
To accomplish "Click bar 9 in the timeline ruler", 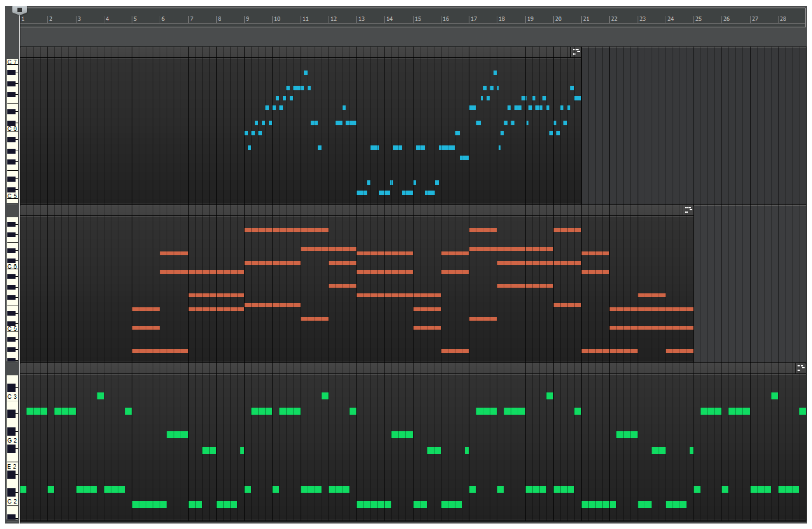I will click(248, 19).
